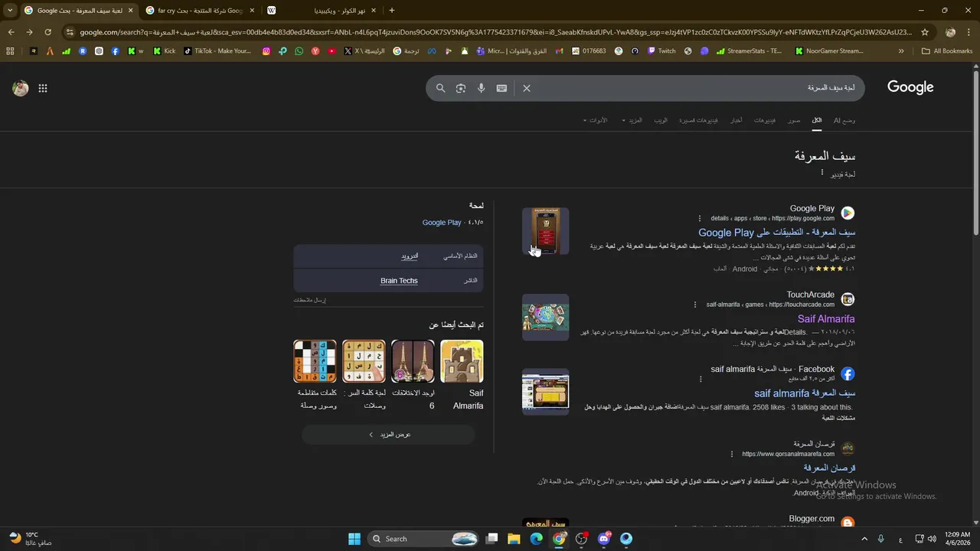Open Windows Start menu
This screenshot has height=551, width=980.
pos(354,539)
